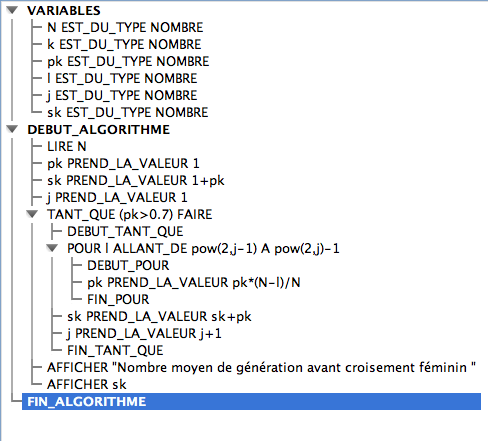488x441 pixels.
Task: Select the N EST_DU_TYPE NOMBRE line
Action: click(125, 27)
